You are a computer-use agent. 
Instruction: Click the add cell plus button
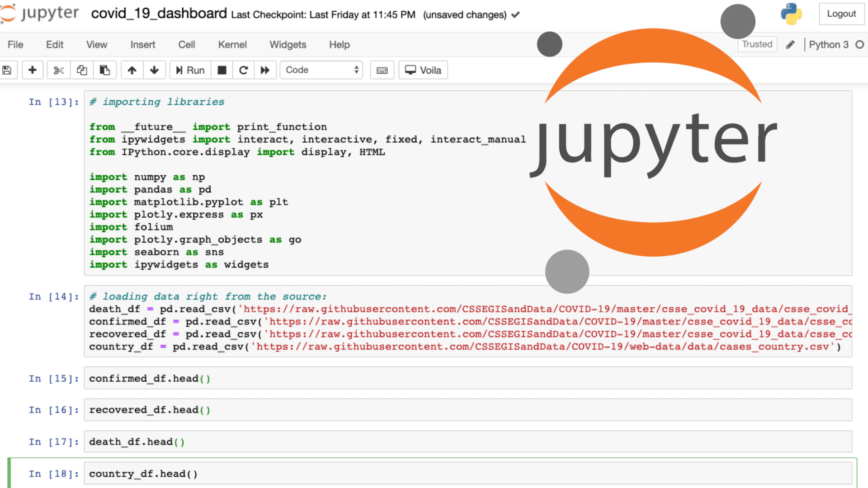pyautogui.click(x=32, y=70)
